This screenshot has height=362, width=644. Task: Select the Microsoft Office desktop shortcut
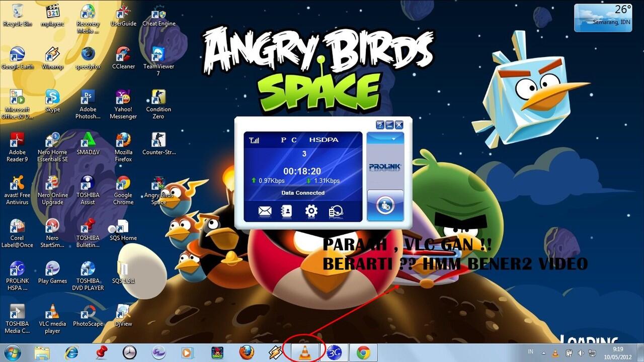[x=18, y=105]
